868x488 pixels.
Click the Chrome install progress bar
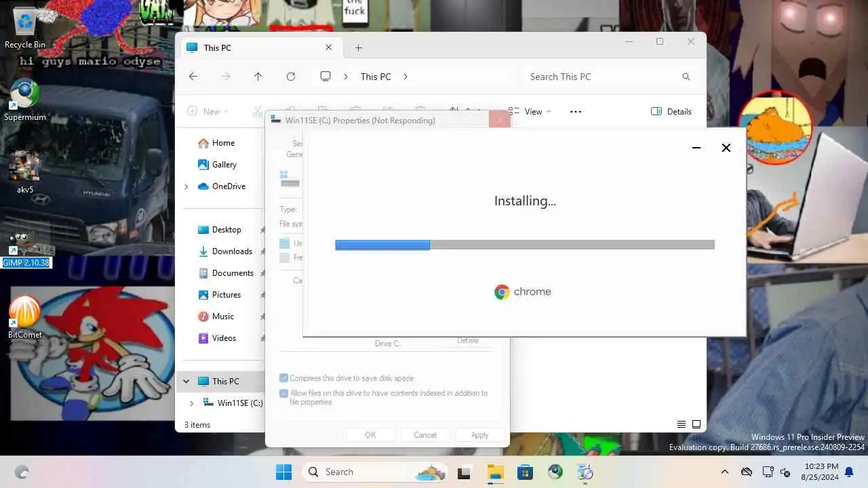click(x=525, y=245)
